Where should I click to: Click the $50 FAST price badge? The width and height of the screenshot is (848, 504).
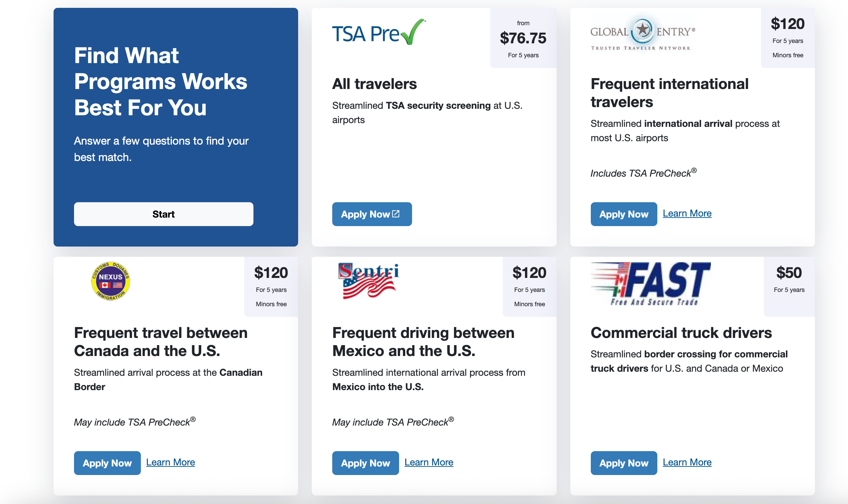[x=789, y=287]
